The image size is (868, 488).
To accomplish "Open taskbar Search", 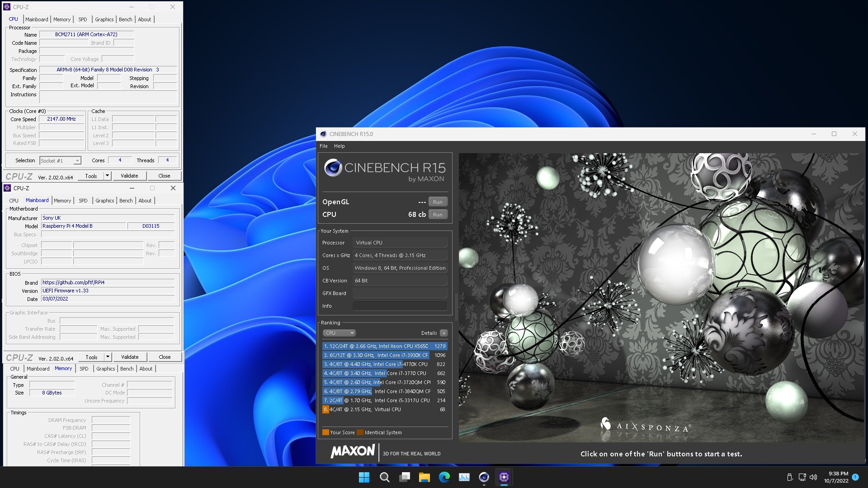I will coord(384,477).
